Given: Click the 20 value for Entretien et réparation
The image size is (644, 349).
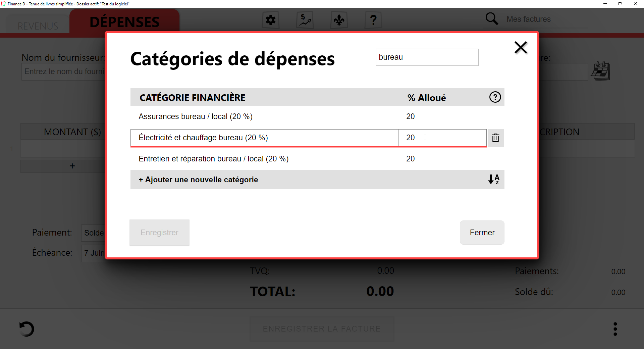Looking at the screenshot, I should point(411,159).
